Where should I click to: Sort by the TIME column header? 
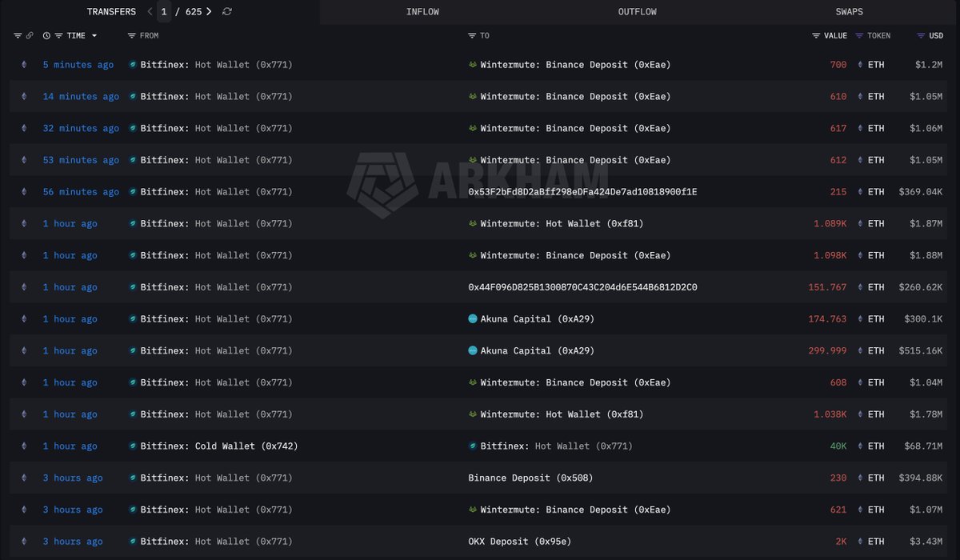(x=76, y=36)
